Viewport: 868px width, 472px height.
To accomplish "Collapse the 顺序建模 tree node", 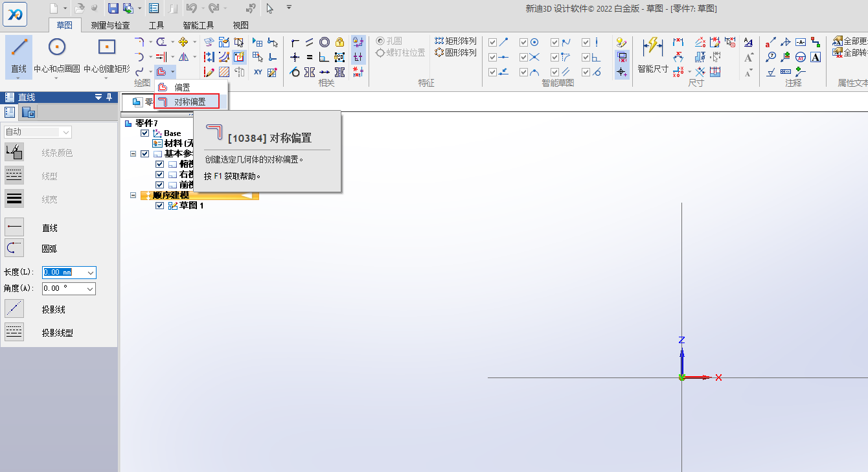I will [133, 195].
